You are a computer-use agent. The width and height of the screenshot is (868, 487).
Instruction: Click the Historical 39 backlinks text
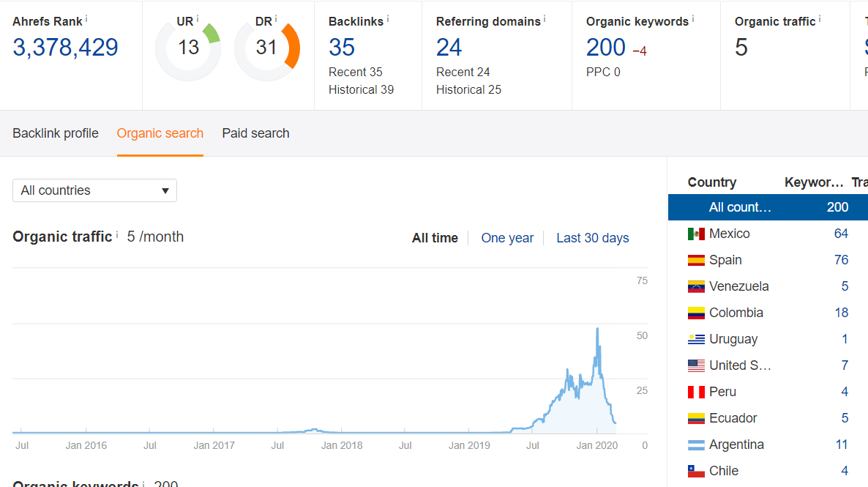[x=361, y=90]
